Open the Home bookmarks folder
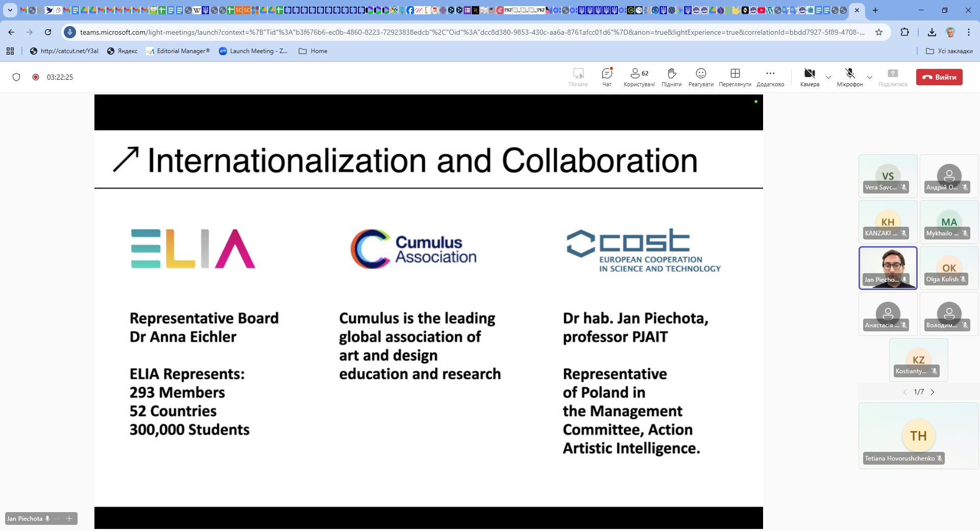980x531 pixels. click(313, 51)
